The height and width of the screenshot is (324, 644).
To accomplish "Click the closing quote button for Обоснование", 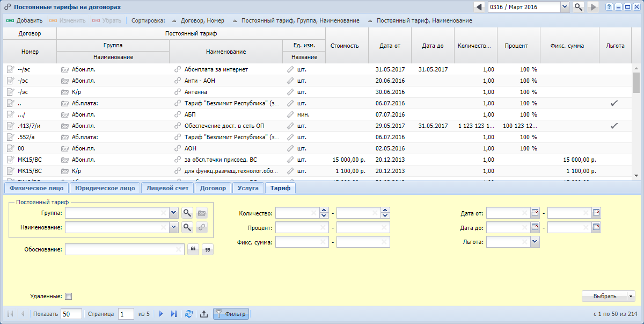I will [x=207, y=249].
